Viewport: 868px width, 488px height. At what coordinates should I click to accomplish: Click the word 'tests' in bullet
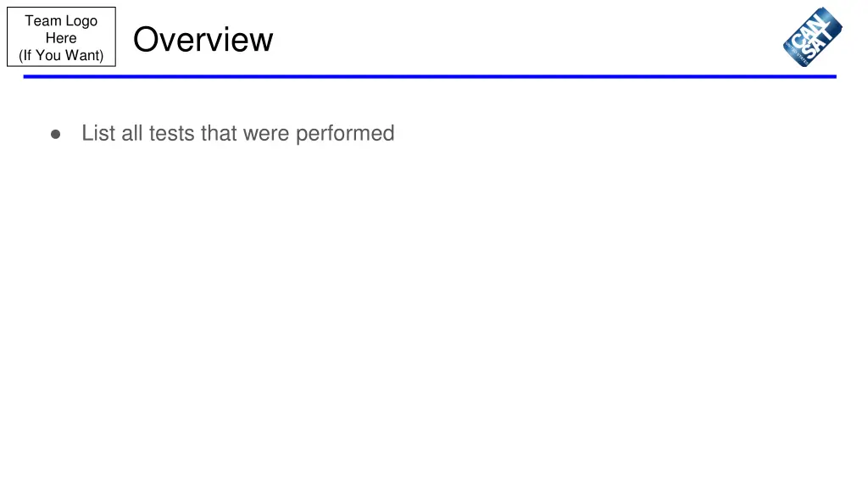pyautogui.click(x=171, y=133)
